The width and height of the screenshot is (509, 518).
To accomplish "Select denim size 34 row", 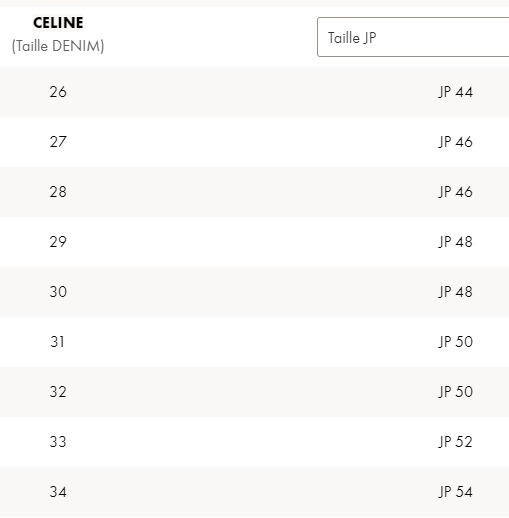I will point(254,492).
